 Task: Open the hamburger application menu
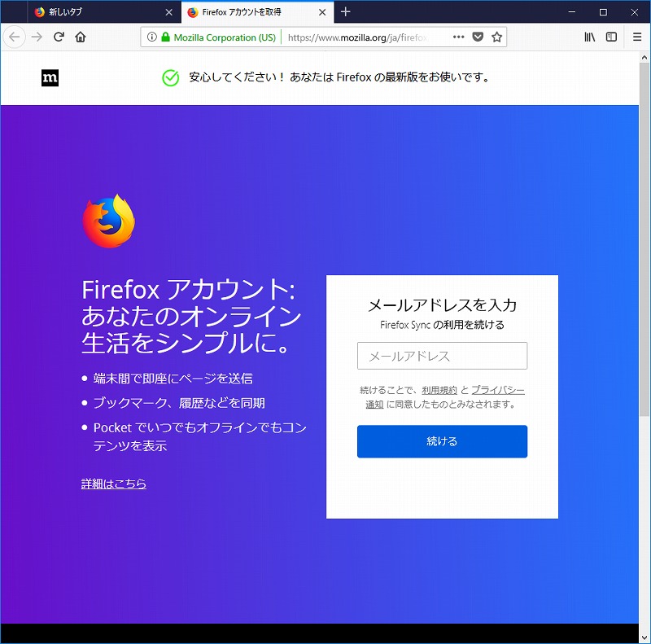[637, 37]
